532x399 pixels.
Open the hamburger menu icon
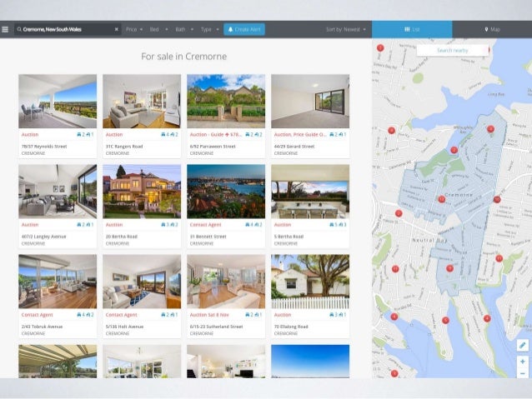pos(5,29)
